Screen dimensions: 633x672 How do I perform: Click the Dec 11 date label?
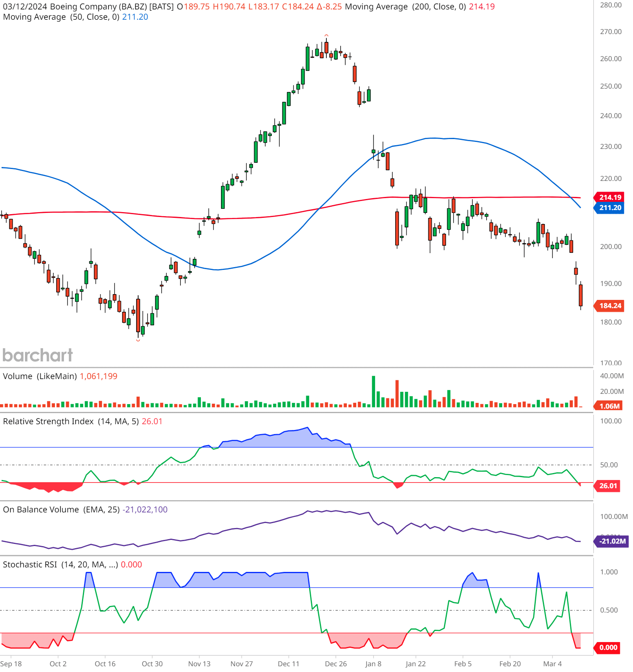point(289,664)
